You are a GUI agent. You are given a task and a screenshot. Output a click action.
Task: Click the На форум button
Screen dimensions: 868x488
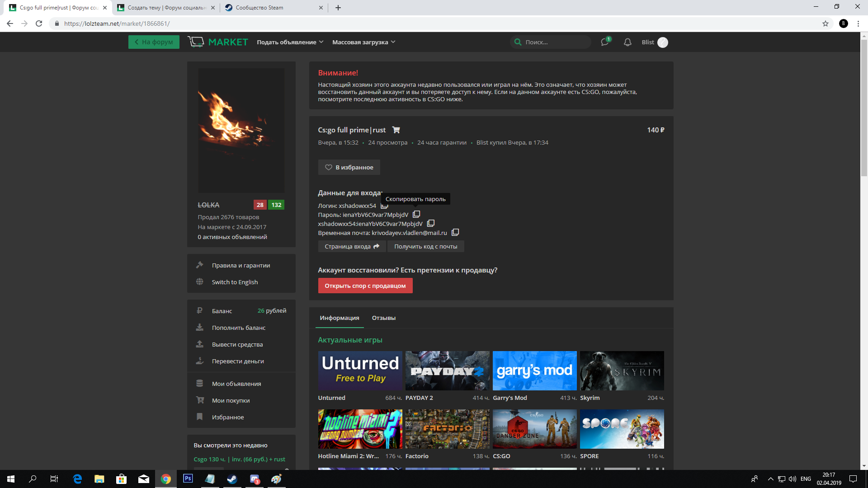[154, 42]
